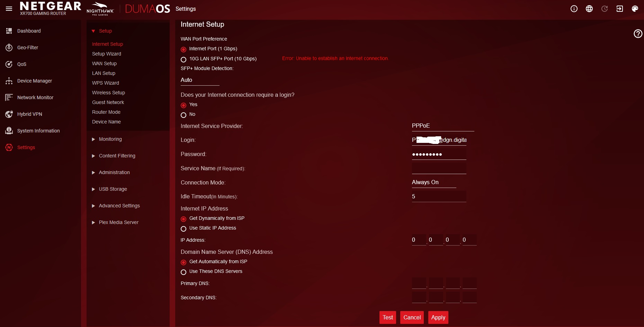Open the hamburger menu icon
Image resolution: width=644 pixels, height=327 pixels.
coord(9,9)
